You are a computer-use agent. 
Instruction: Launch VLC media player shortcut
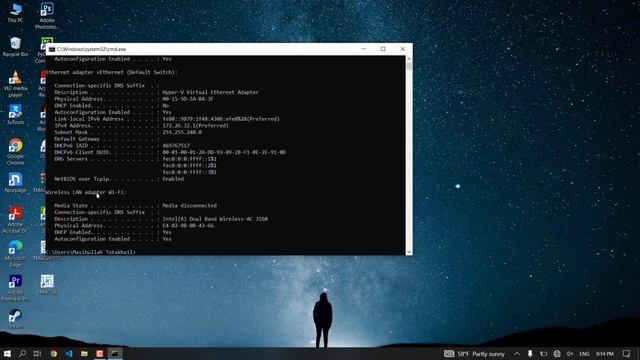tap(15, 84)
